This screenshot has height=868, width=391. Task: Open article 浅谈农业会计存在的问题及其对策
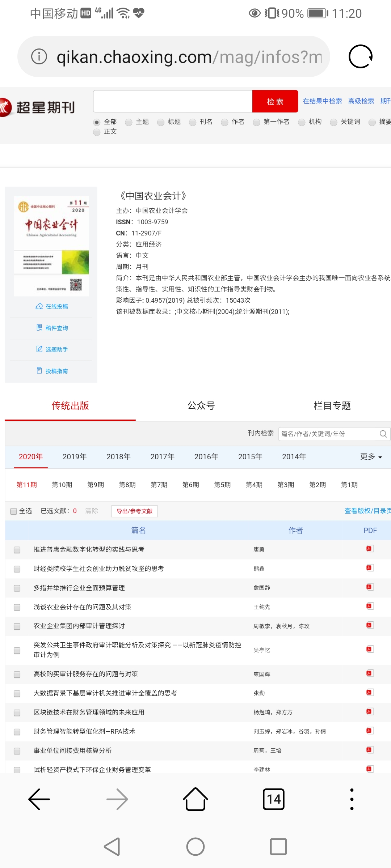coord(83,607)
